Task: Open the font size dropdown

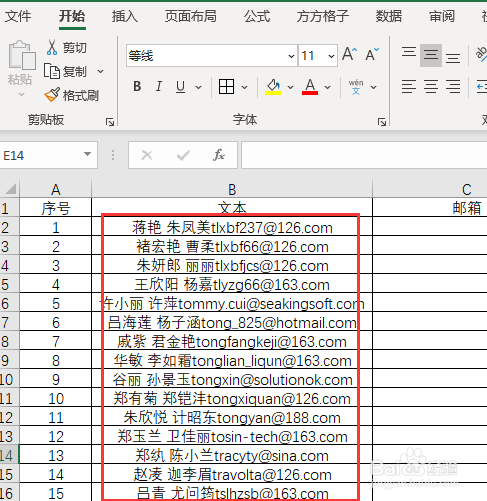Action: click(331, 56)
